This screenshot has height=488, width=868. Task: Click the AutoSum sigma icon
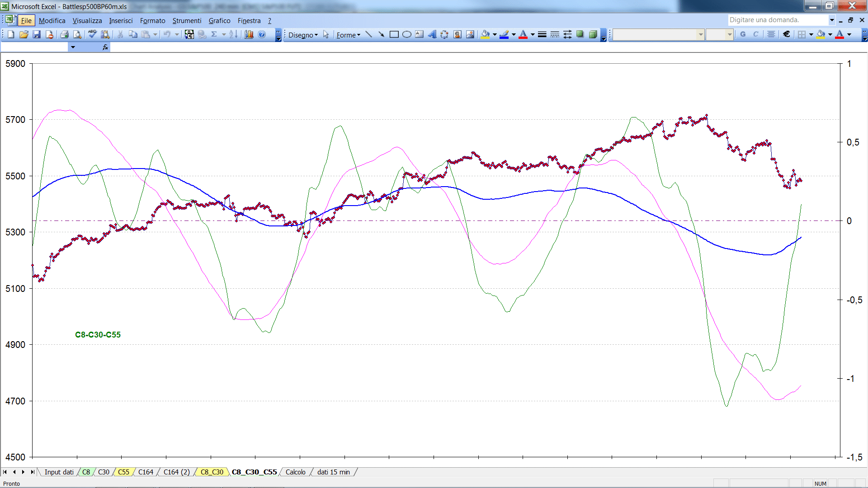[x=214, y=34]
